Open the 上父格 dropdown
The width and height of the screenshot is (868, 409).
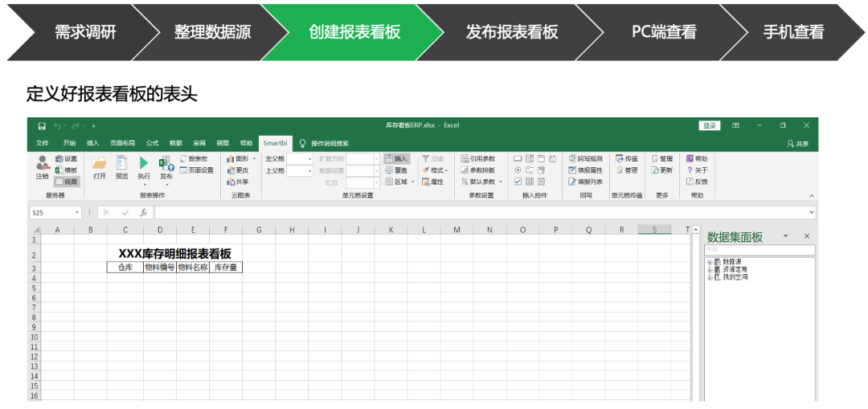pos(309,170)
